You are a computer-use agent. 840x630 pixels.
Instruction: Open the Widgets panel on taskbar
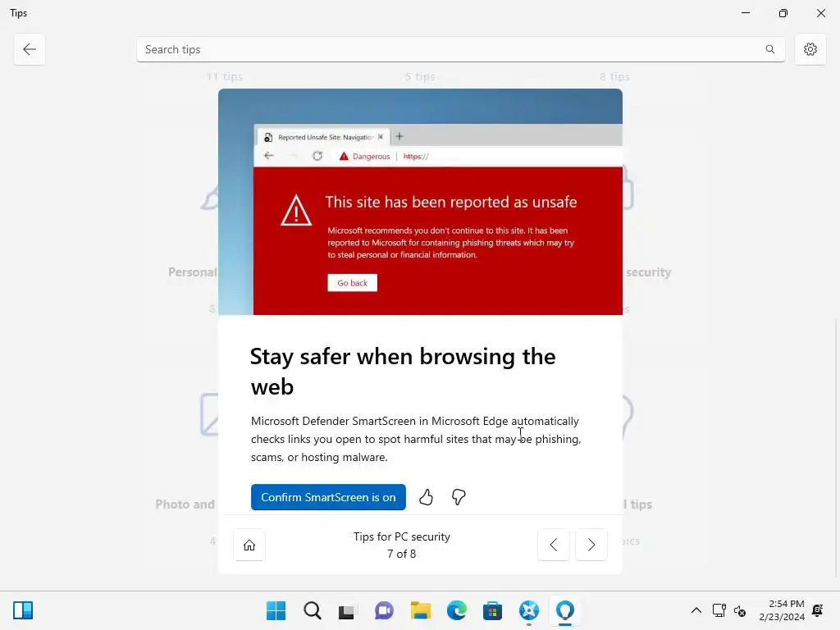[x=23, y=610]
